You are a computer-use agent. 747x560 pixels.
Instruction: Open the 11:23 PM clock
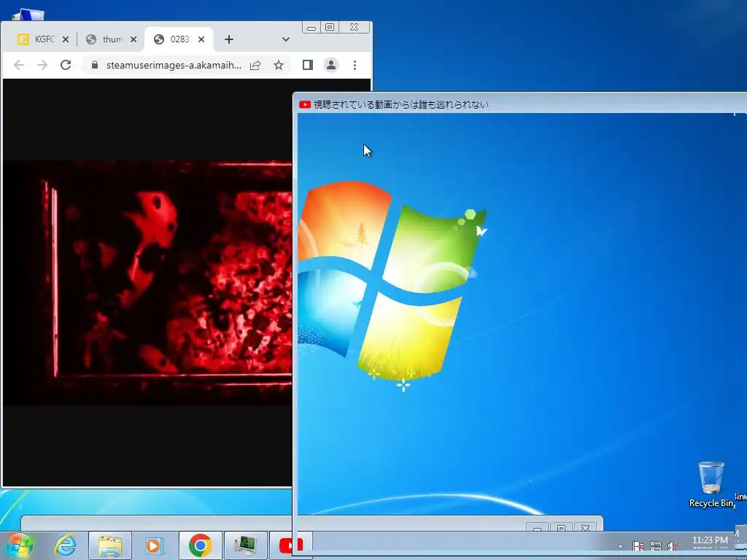pos(710,540)
